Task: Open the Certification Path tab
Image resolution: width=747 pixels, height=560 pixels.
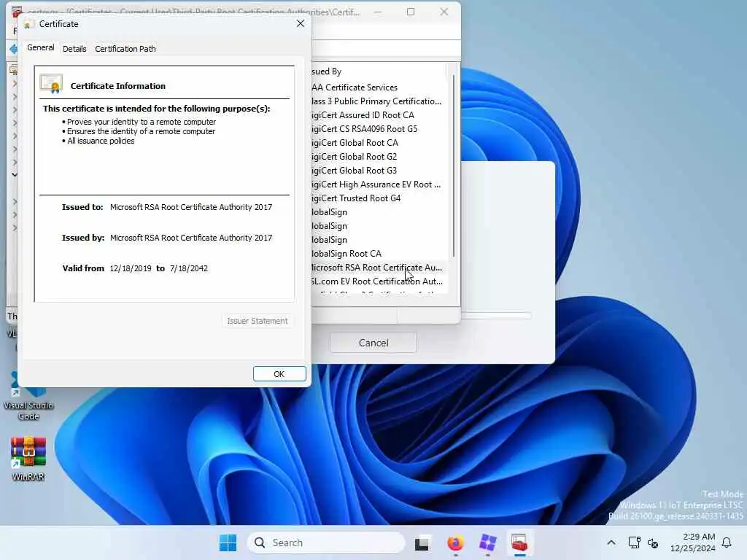Action: coord(125,49)
